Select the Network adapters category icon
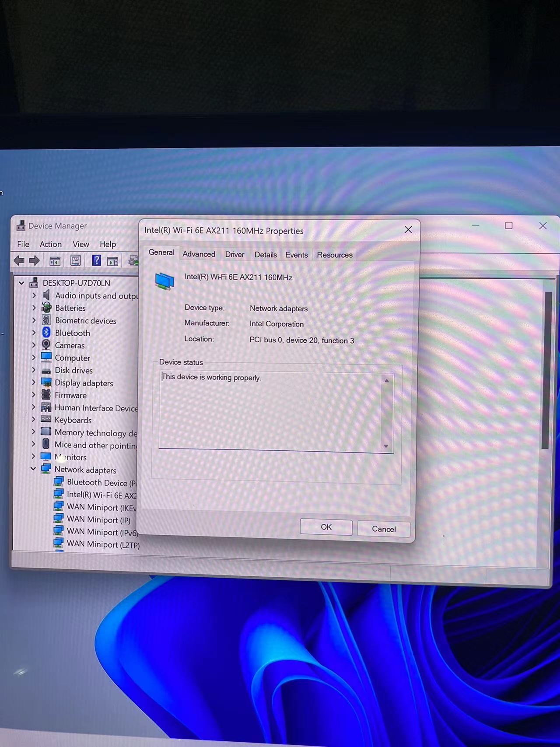 [46, 469]
